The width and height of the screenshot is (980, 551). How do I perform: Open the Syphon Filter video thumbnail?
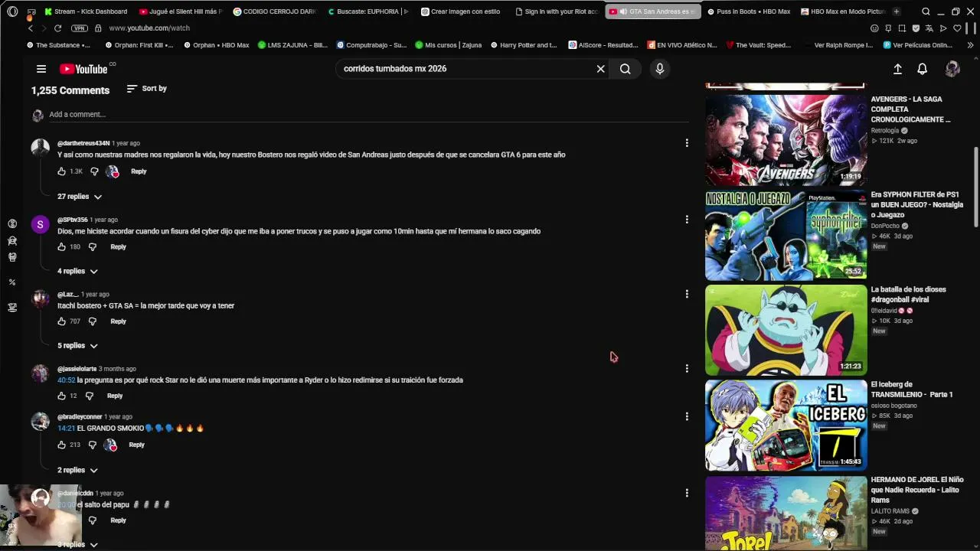[786, 236]
